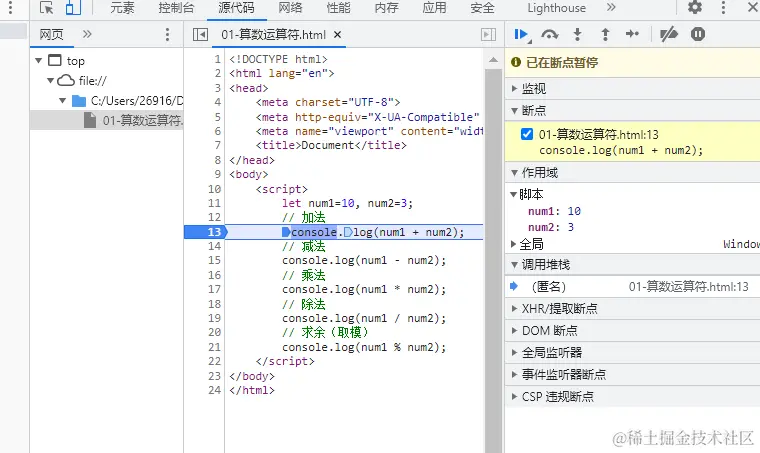Open the 性能 tab
The height and width of the screenshot is (453, 760).
[338, 8]
